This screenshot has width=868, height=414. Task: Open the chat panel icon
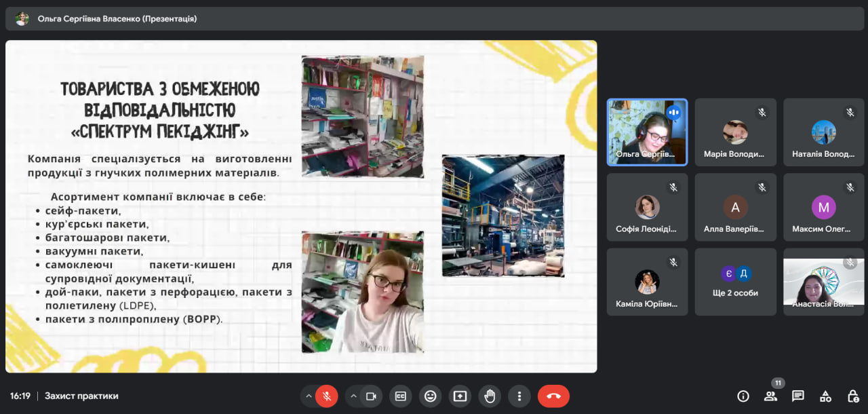point(798,396)
